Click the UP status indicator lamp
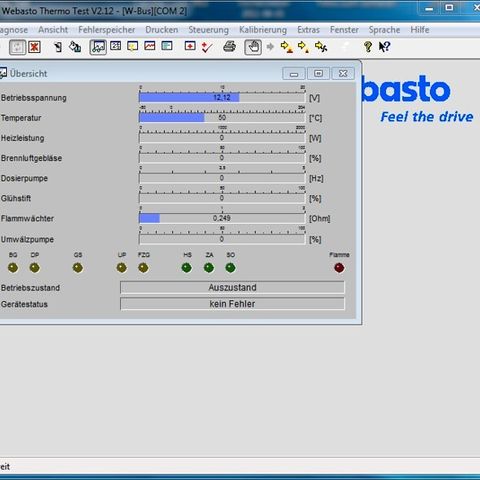480x480 pixels. click(122, 268)
